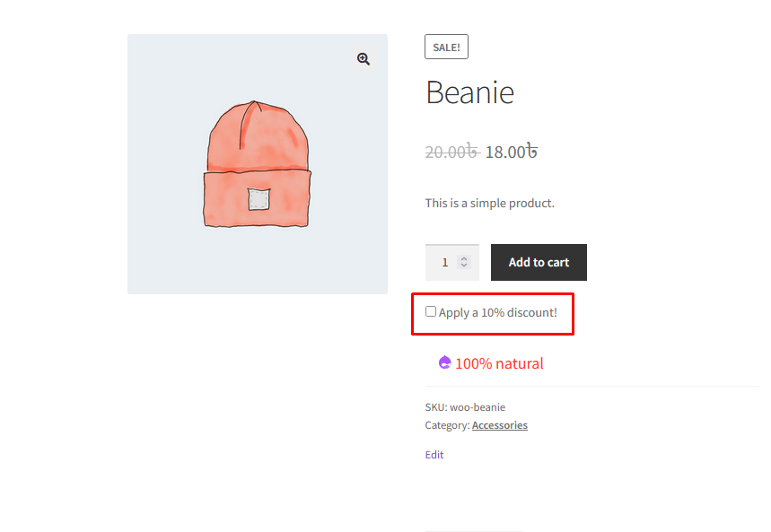Click the crossed-out 20.00 original price

451,152
